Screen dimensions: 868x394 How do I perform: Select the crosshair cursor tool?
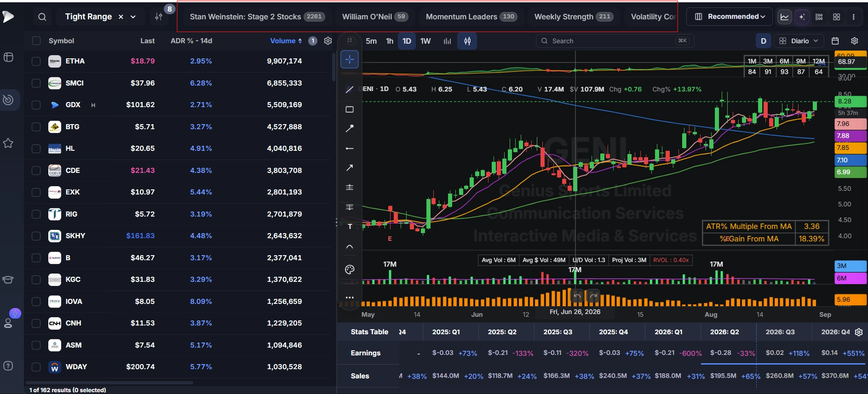(350, 60)
